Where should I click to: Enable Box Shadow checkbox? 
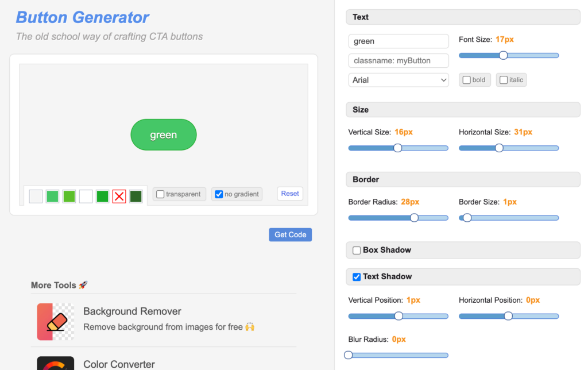[357, 250]
